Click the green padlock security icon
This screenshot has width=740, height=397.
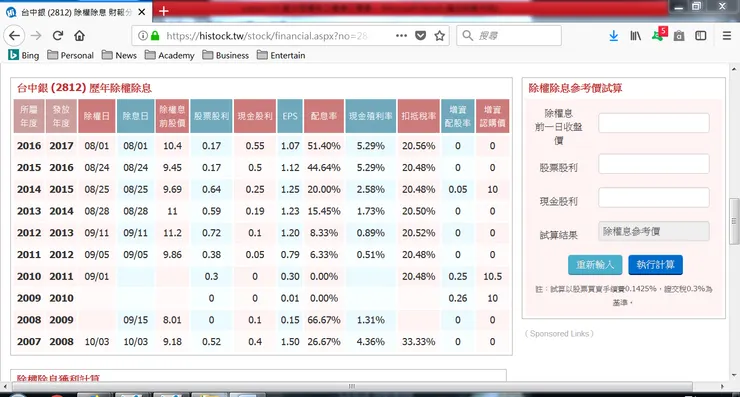click(x=155, y=36)
